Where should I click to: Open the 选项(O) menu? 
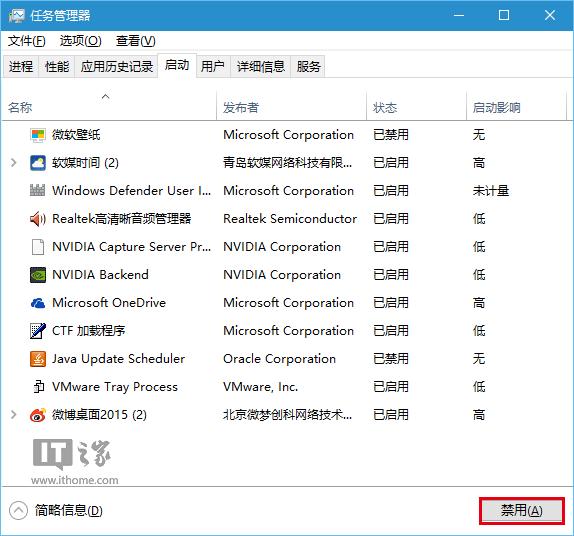[81, 41]
